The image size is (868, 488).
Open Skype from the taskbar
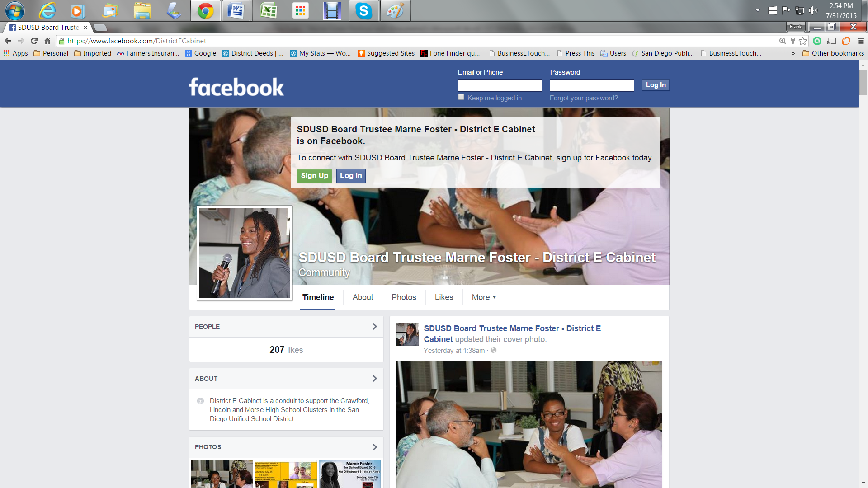point(363,10)
